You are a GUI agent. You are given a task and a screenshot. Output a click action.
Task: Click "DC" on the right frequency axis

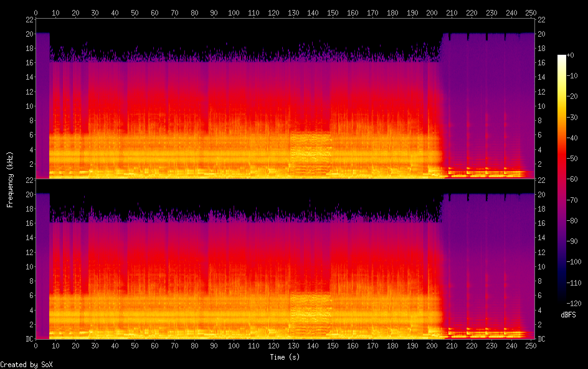tap(541, 339)
